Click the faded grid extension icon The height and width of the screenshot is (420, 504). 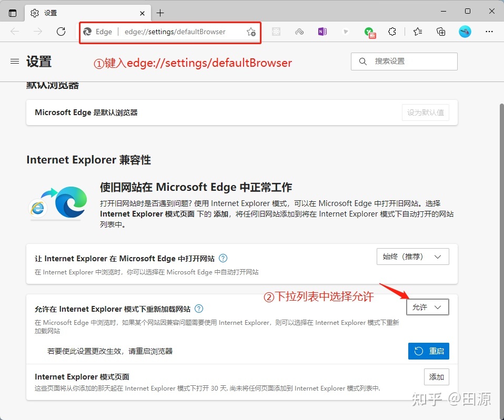[276, 32]
